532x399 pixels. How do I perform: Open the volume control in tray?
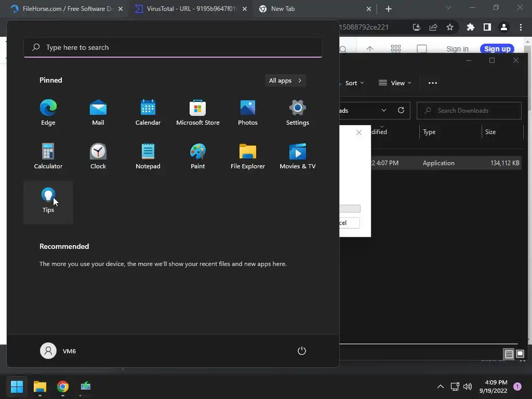[x=468, y=387]
